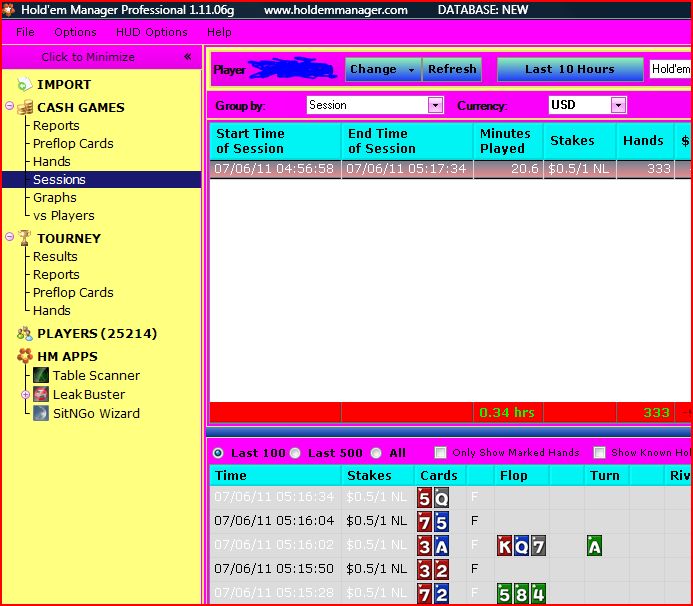Select Last 100 radio button

point(218,453)
